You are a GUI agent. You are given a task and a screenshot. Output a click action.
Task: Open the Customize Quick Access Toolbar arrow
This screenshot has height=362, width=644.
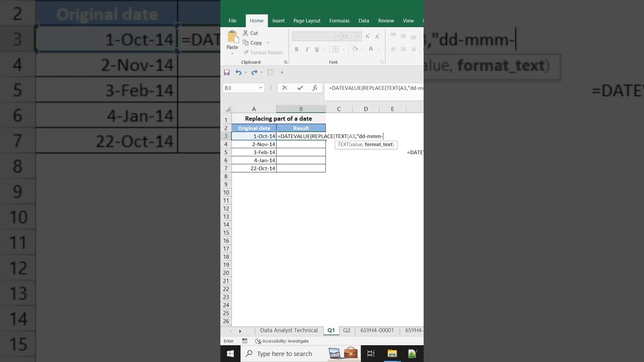pos(282,72)
